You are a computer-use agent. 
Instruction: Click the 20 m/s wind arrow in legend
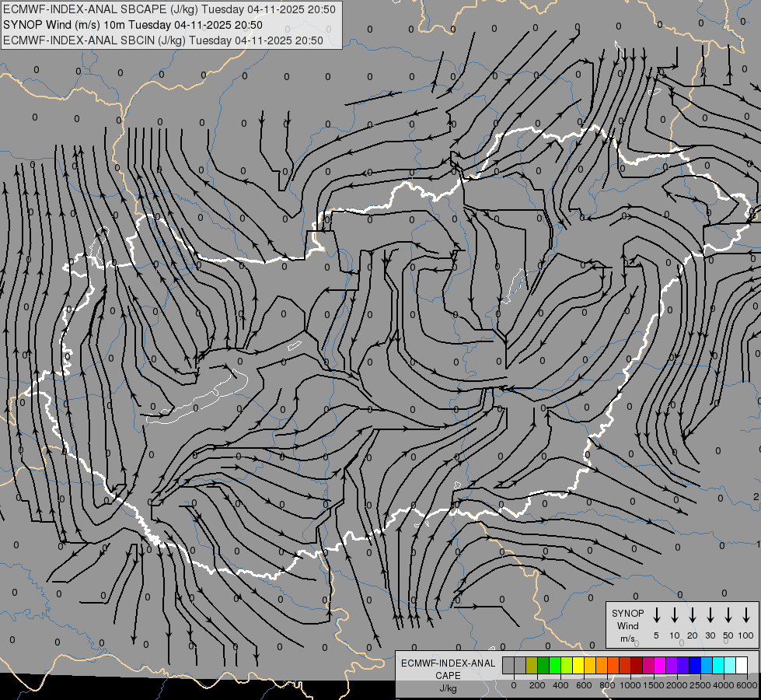click(692, 615)
